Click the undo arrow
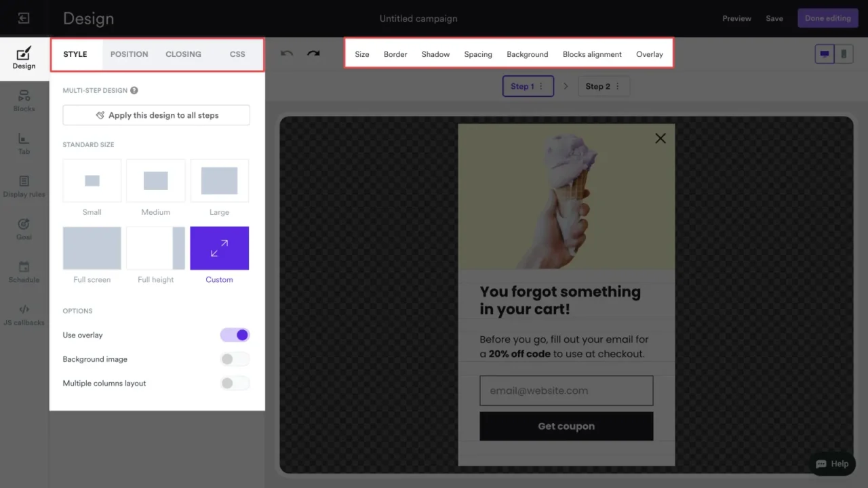 (287, 54)
